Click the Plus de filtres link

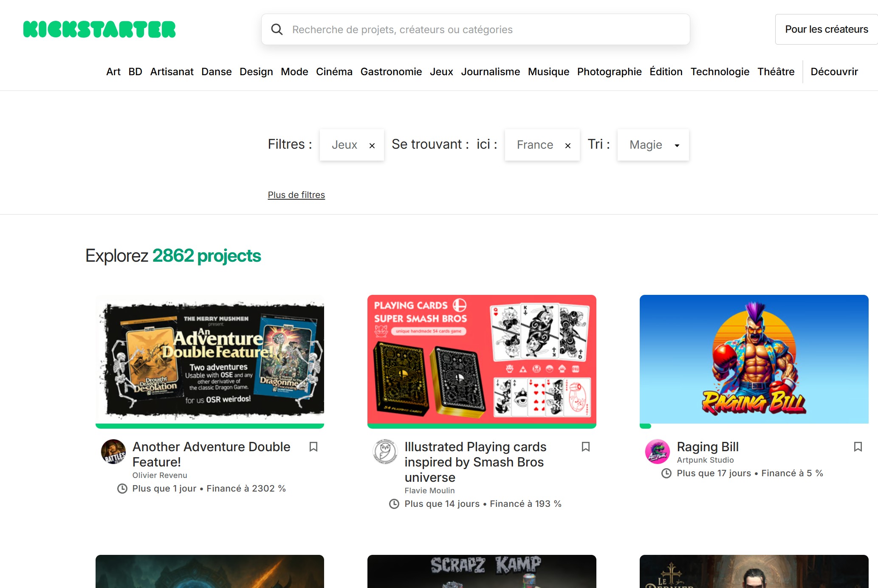[x=296, y=195]
